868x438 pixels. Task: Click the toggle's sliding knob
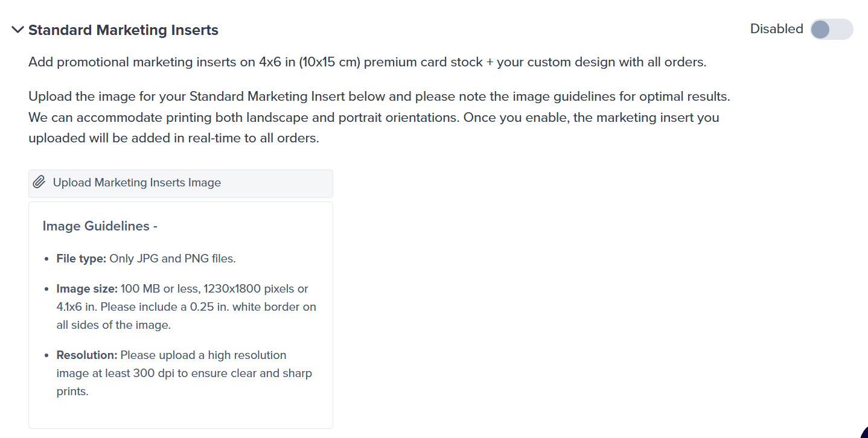click(x=822, y=29)
